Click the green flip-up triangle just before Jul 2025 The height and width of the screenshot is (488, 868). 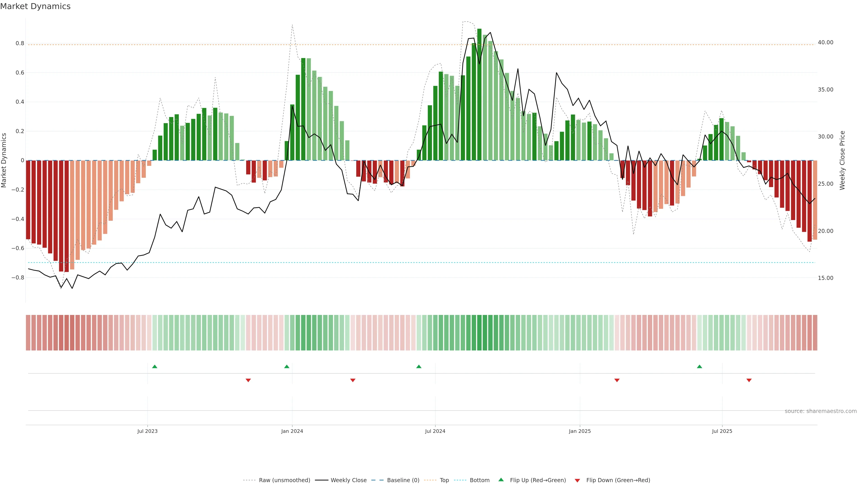pyautogui.click(x=700, y=366)
